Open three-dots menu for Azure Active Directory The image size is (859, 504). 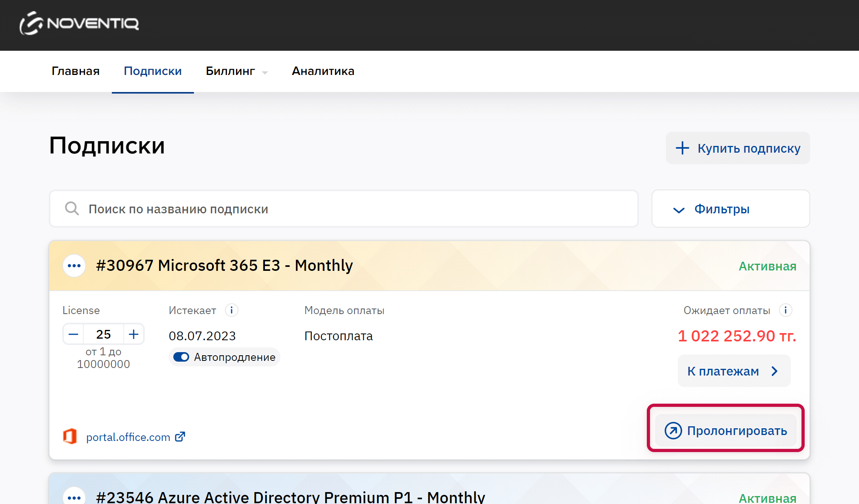[74, 496]
